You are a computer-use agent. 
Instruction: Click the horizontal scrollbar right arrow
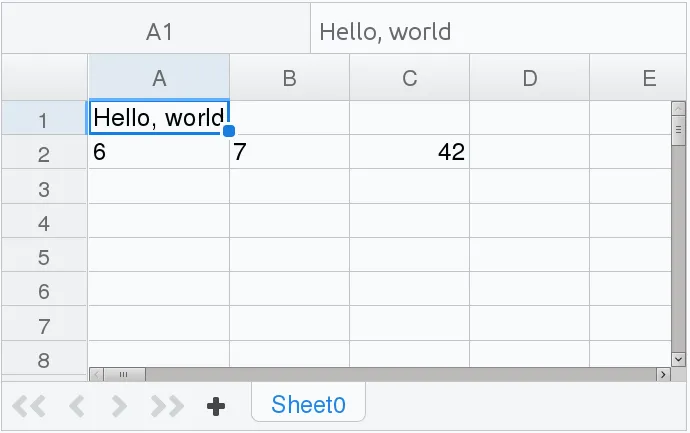(664, 374)
